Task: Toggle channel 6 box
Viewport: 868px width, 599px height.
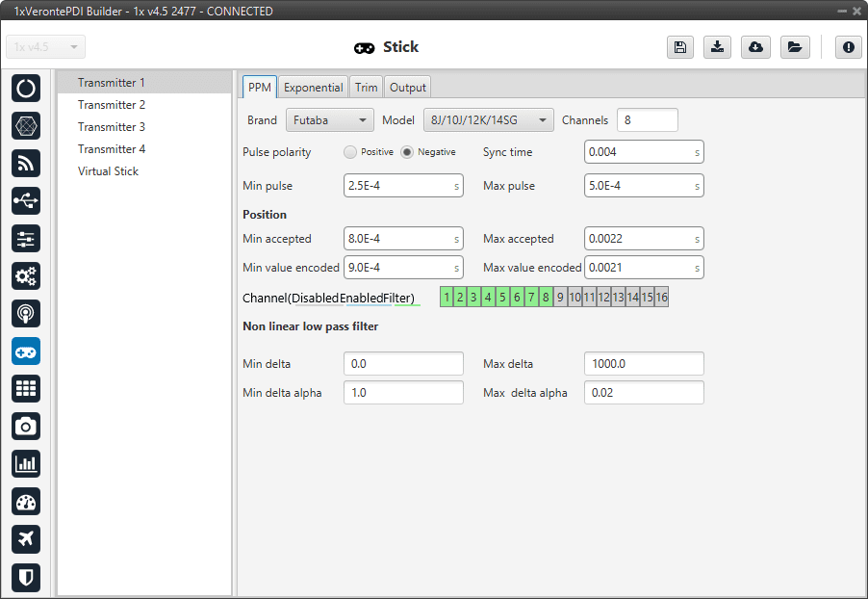Action: pos(517,297)
